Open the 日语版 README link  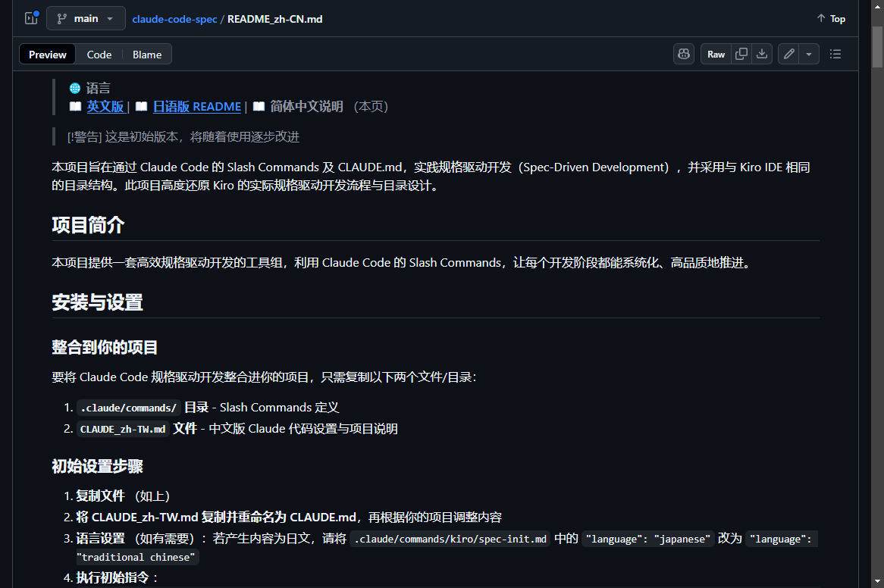click(x=197, y=106)
